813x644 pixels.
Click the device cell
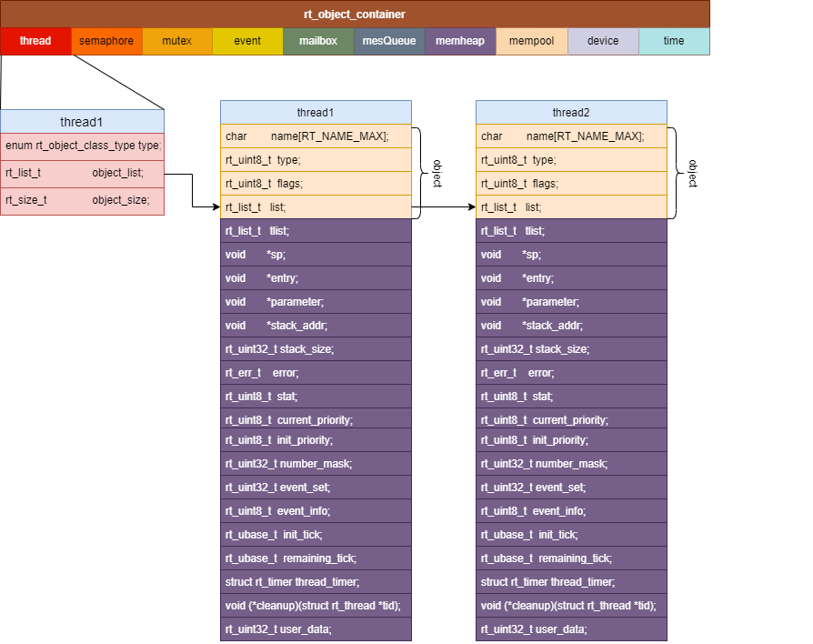pos(603,41)
